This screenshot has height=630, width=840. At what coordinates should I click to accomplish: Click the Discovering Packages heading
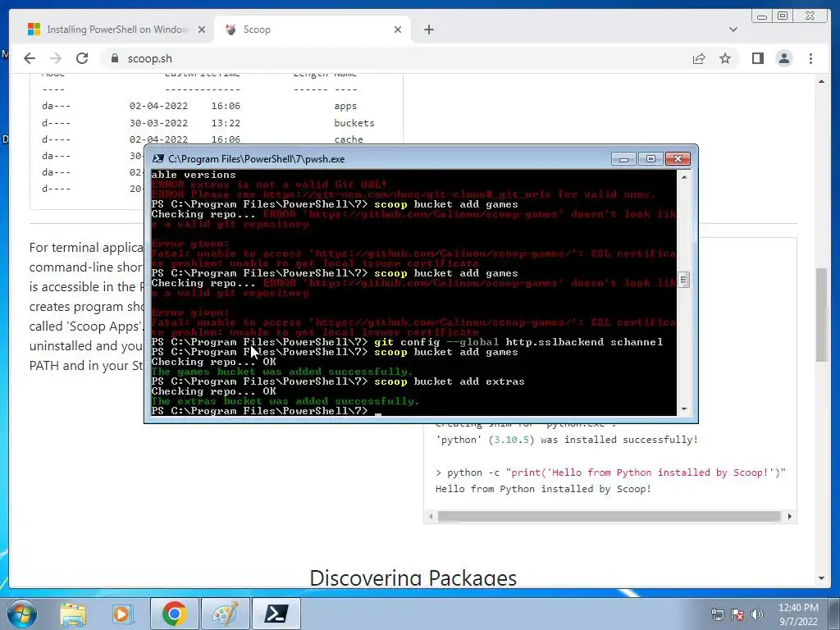click(413, 578)
